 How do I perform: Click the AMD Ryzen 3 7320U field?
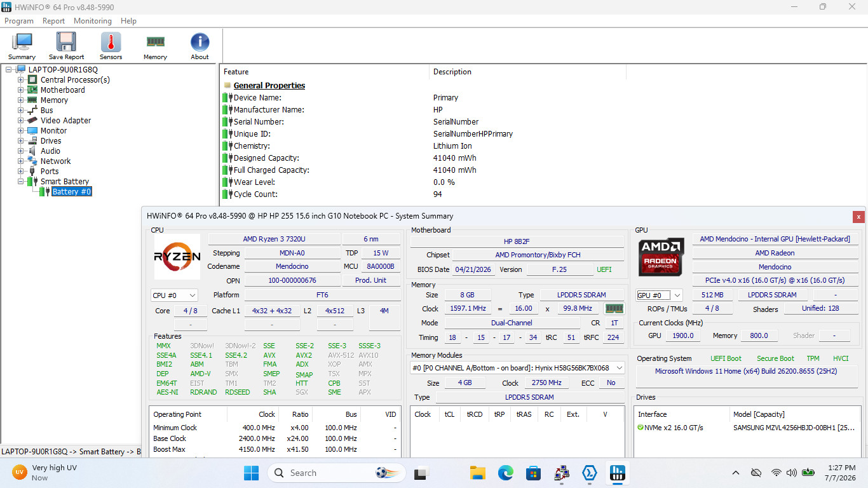point(274,239)
